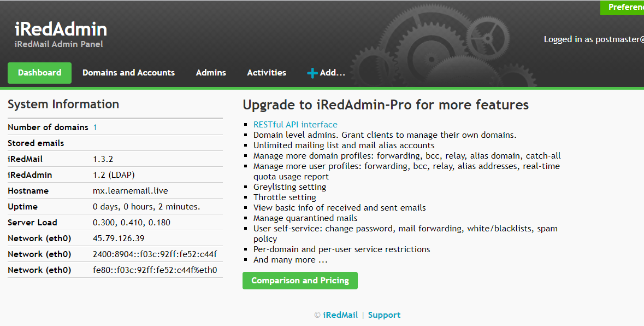Viewport: 644px width, 326px height.
Task: Click the IPv4 address 45.79.126.39
Action: [x=118, y=238]
